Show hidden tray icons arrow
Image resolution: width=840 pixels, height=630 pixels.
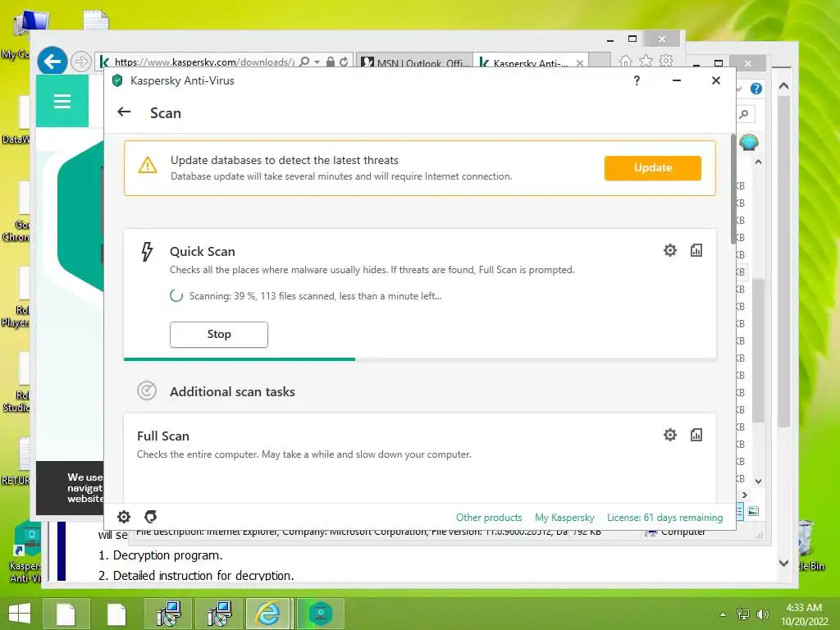[x=723, y=614]
